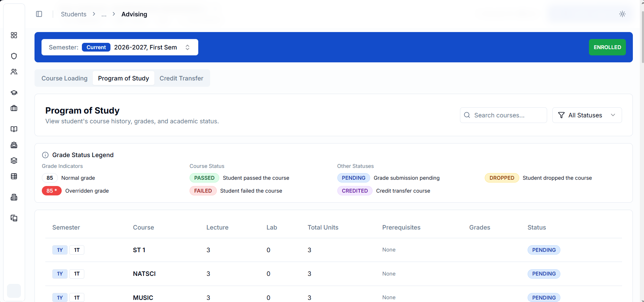Image resolution: width=644 pixels, height=302 pixels.
Task: Click the info icon beside Grade Status Legend
Action: [45, 155]
